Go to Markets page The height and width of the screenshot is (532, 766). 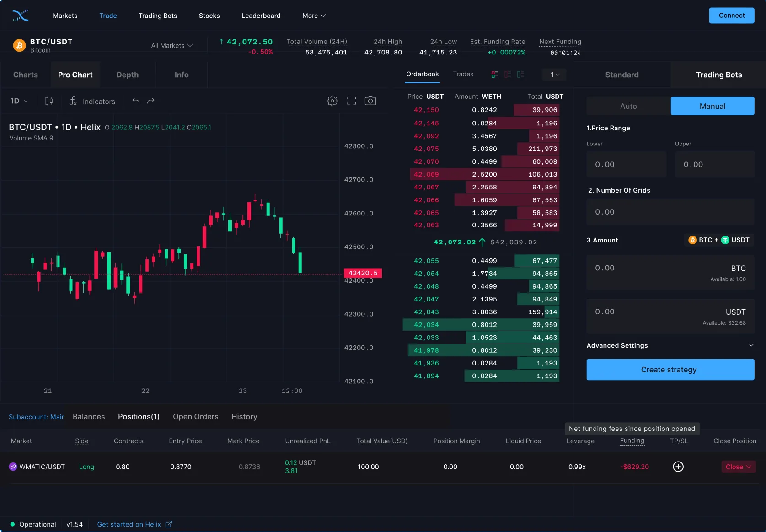click(x=65, y=16)
